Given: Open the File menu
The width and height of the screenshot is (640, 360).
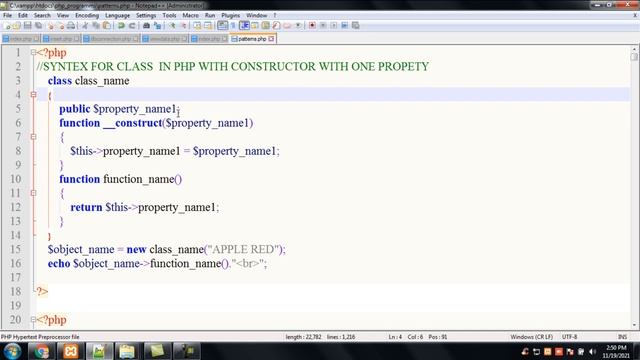Looking at the screenshot, I should (7, 16).
